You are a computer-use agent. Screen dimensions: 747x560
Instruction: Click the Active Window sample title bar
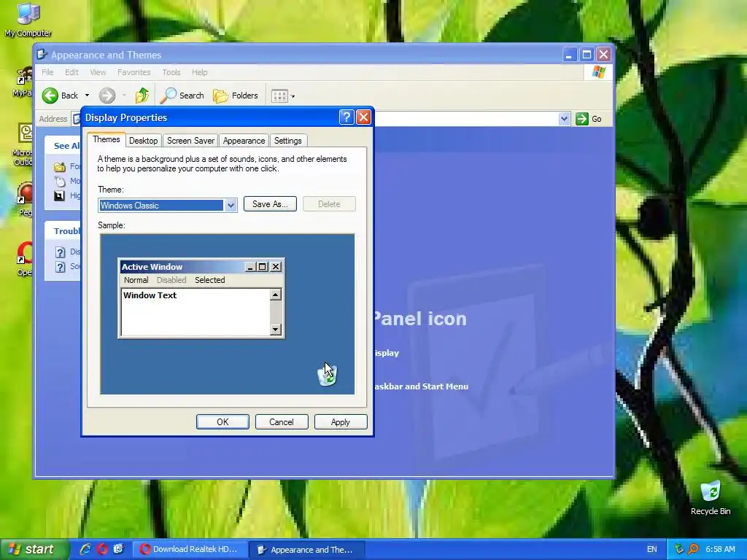pos(201,267)
